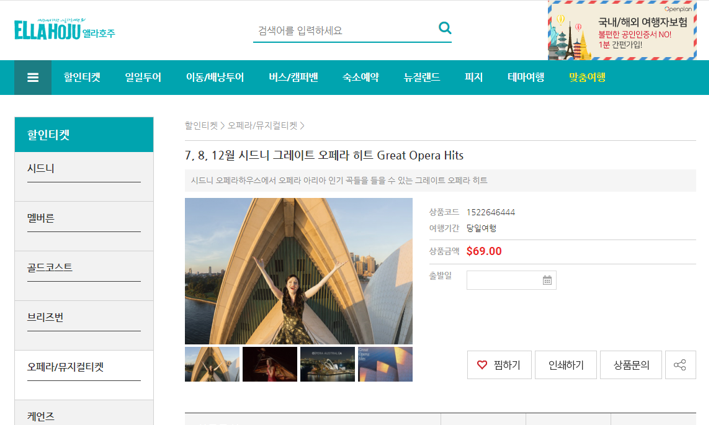Select third thumbnail of Opera House at night

[x=327, y=364]
